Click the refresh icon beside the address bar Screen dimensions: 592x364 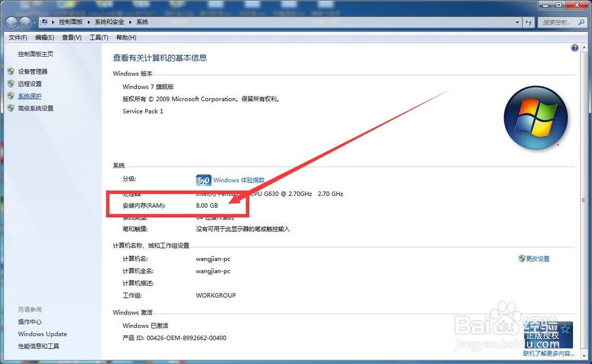click(529, 22)
